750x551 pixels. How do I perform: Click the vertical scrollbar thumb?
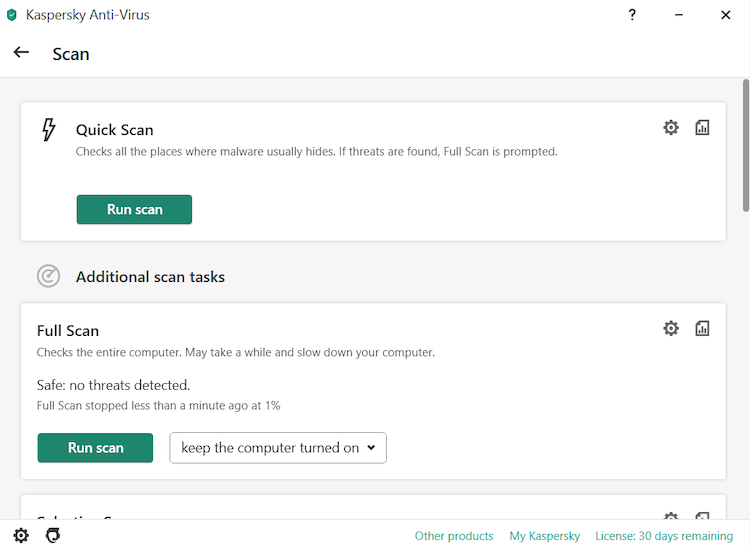[x=745, y=145]
